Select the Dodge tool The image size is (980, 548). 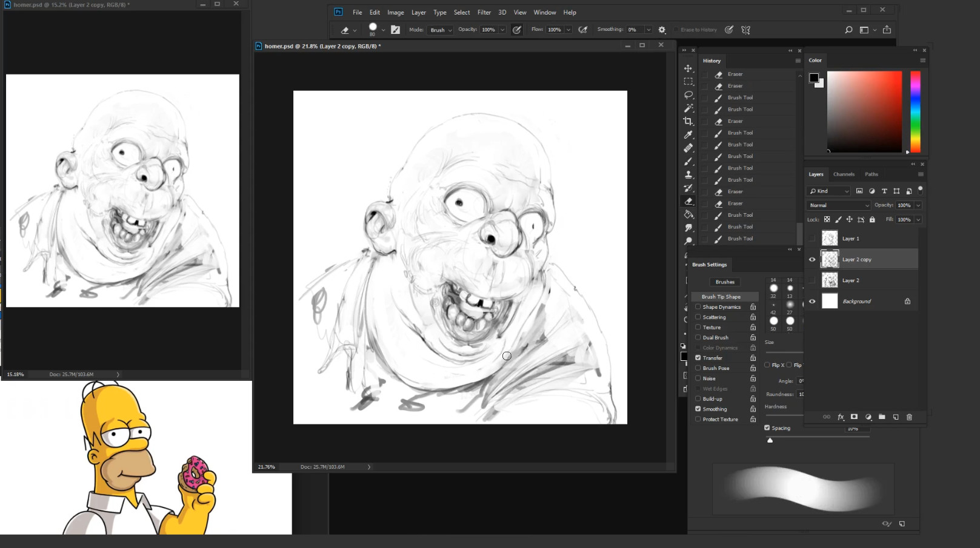[x=688, y=241]
